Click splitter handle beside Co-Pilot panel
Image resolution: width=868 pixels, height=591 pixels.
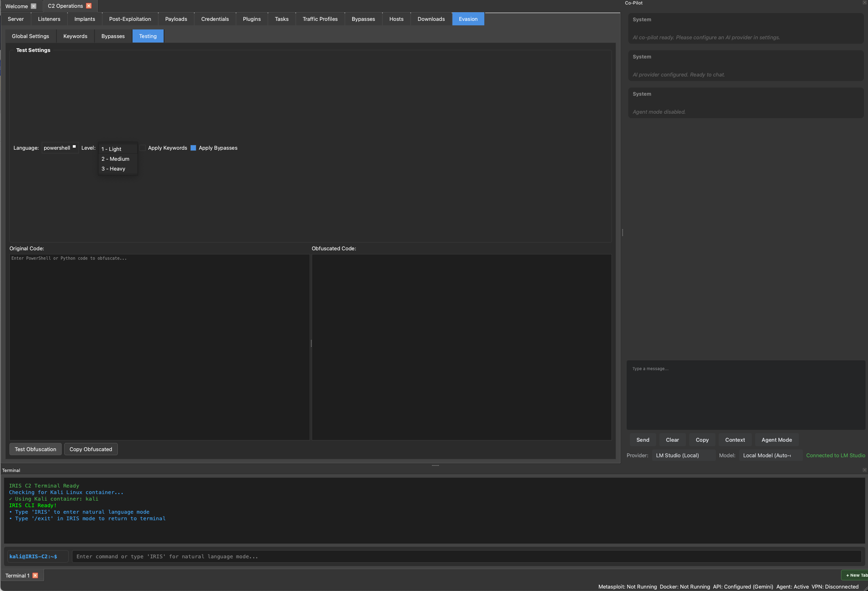[x=623, y=232]
